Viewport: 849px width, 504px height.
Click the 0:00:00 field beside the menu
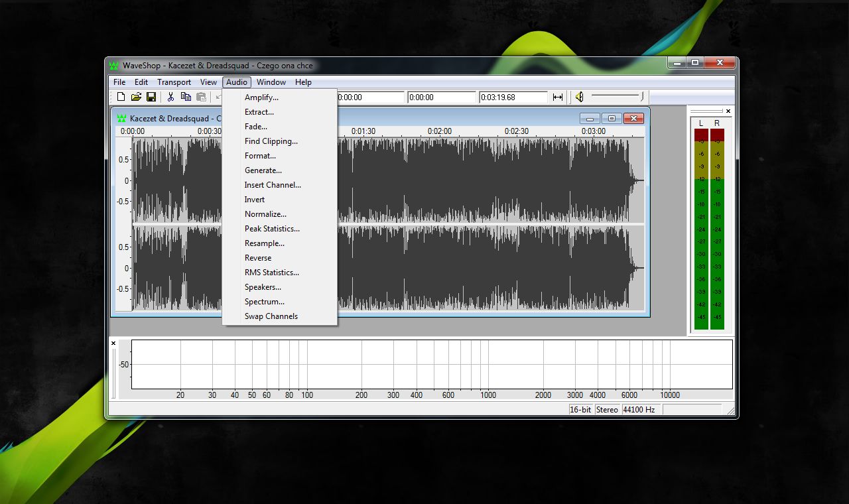coord(371,97)
